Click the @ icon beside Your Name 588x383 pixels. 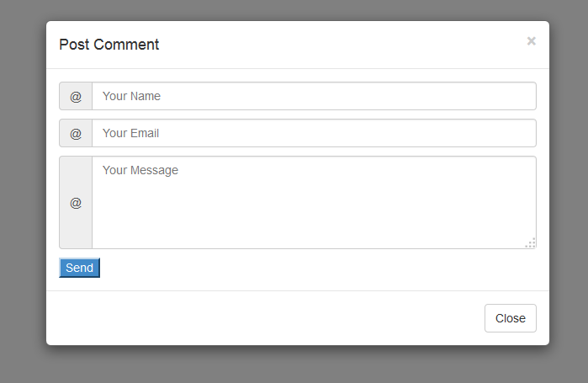tap(76, 97)
